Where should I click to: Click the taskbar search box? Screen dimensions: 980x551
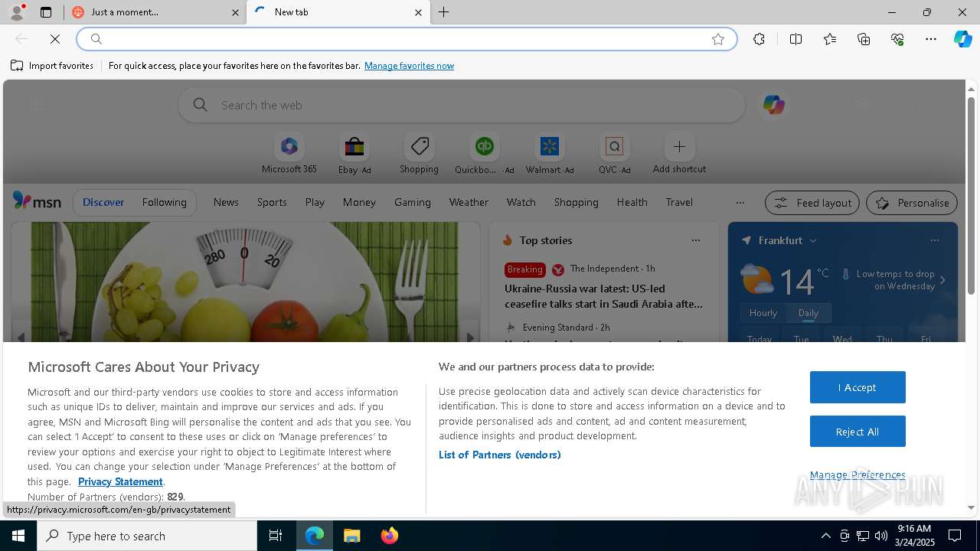tap(147, 536)
